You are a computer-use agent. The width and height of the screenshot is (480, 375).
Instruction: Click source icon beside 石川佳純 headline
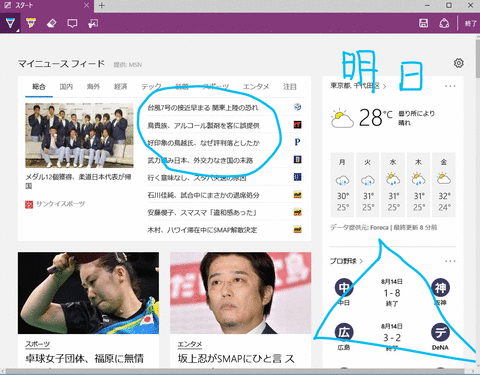click(297, 194)
